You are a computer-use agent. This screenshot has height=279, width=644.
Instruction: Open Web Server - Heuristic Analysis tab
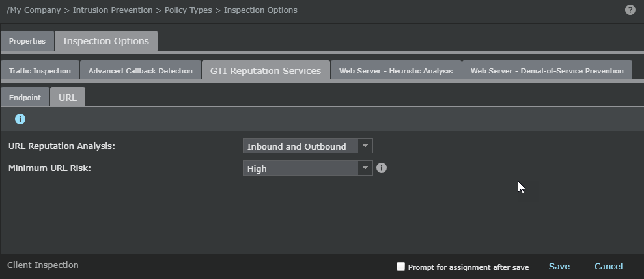click(x=396, y=71)
